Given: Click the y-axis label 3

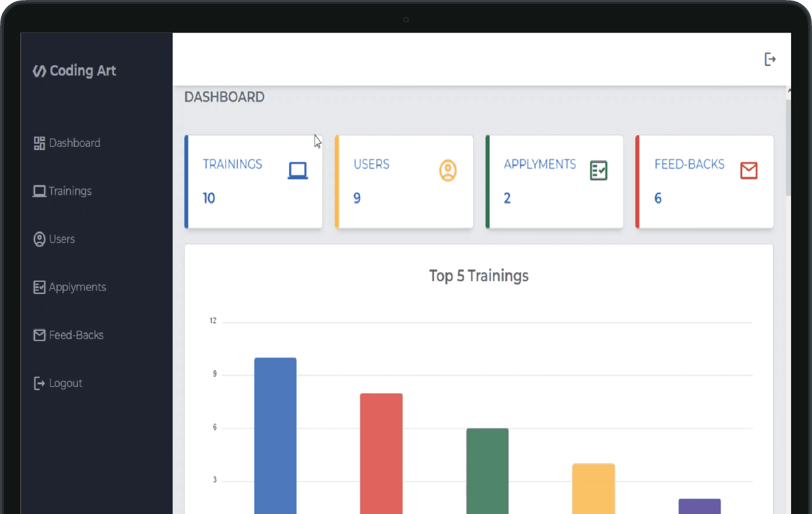Looking at the screenshot, I should point(215,480).
